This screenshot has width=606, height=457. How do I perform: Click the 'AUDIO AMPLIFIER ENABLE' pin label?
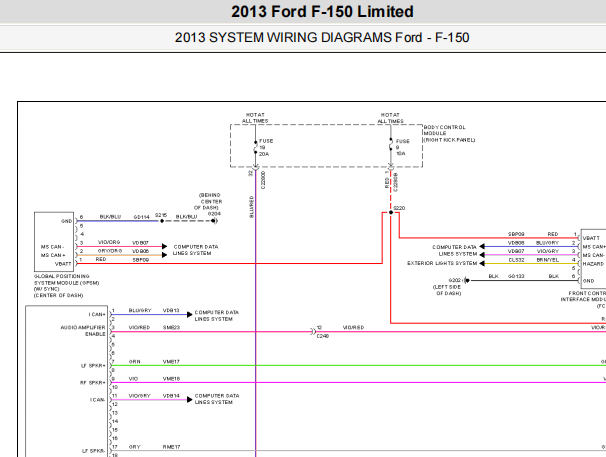coord(83,331)
